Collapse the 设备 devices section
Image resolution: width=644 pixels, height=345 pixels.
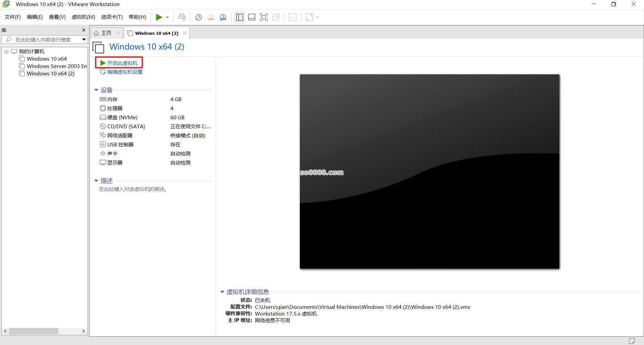pyautogui.click(x=97, y=90)
